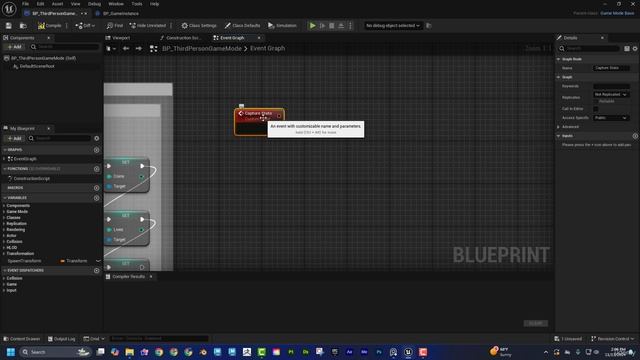This screenshot has height=360, width=640.
Task: Add a new variable with plus icon
Action: 97,198
